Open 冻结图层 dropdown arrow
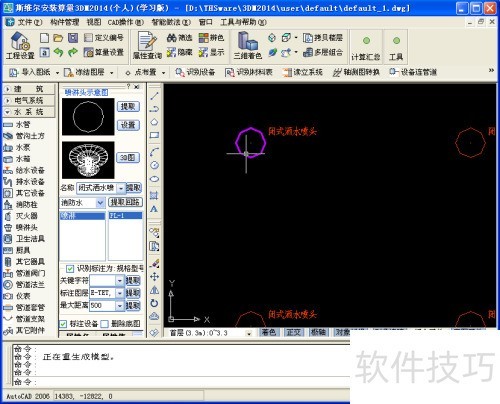The width and height of the screenshot is (500, 404). [x=111, y=72]
